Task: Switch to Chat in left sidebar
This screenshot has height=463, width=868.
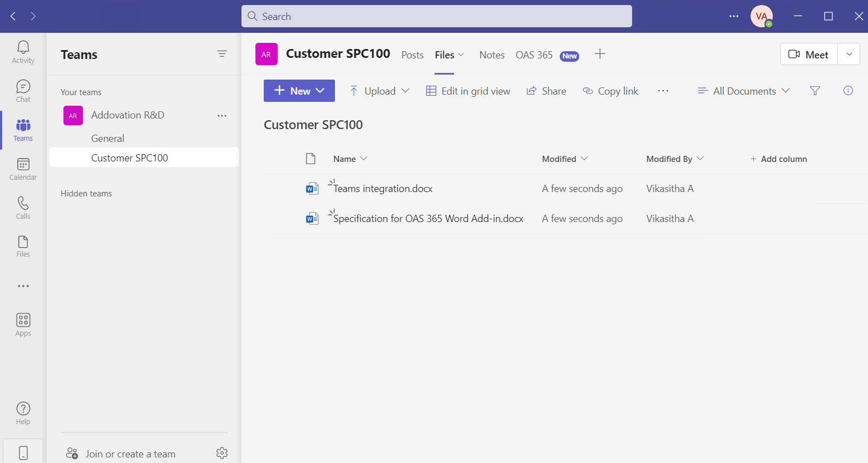Action: (x=23, y=90)
